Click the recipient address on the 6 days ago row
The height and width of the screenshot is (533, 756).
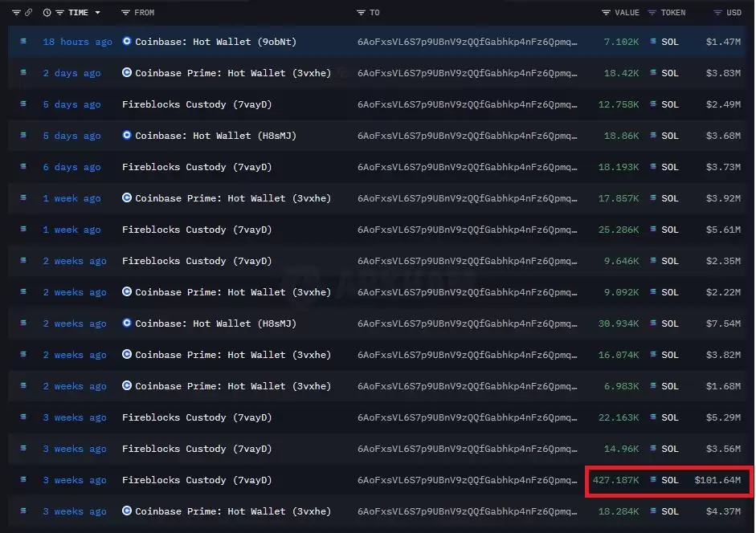(x=468, y=167)
